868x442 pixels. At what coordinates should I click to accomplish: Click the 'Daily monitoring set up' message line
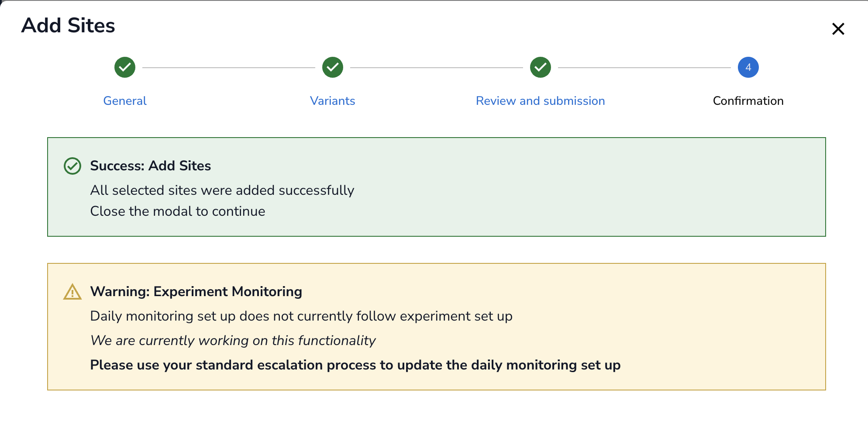[301, 316]
